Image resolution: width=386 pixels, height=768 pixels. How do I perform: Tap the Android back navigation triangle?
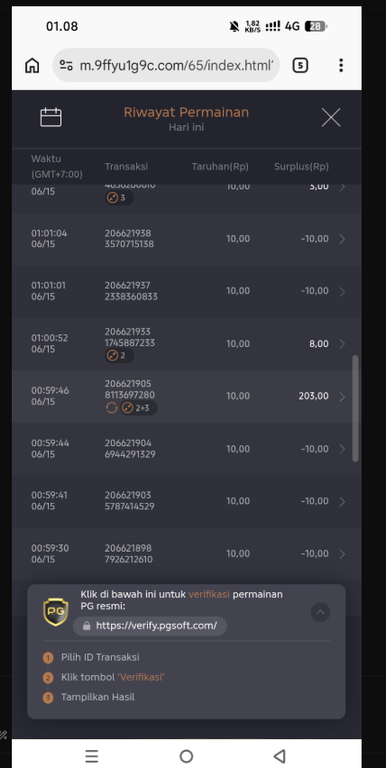[x=279, y=756]
